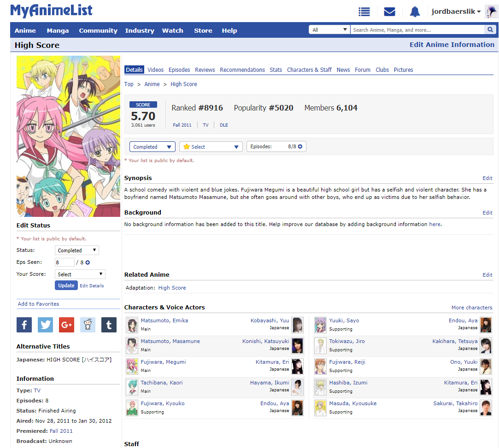Open the Industry menu

point(140,30)
